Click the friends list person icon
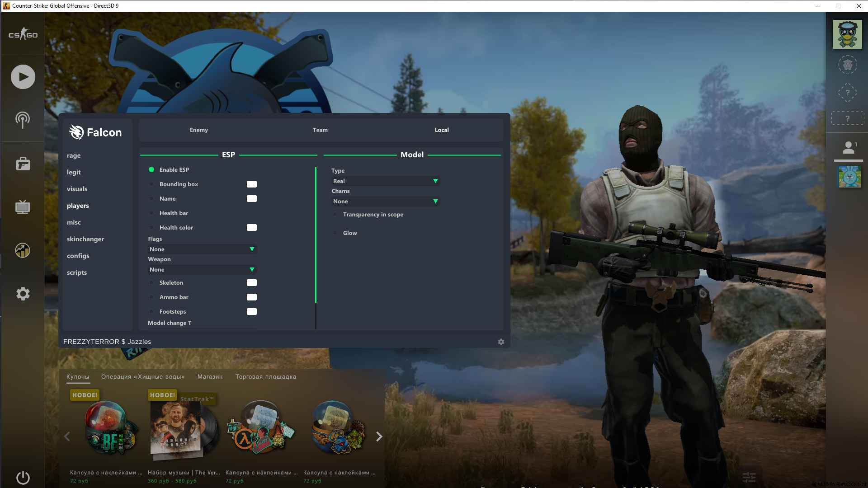The image size is (868, 488). pyautogui.click(x=849, y=147)
